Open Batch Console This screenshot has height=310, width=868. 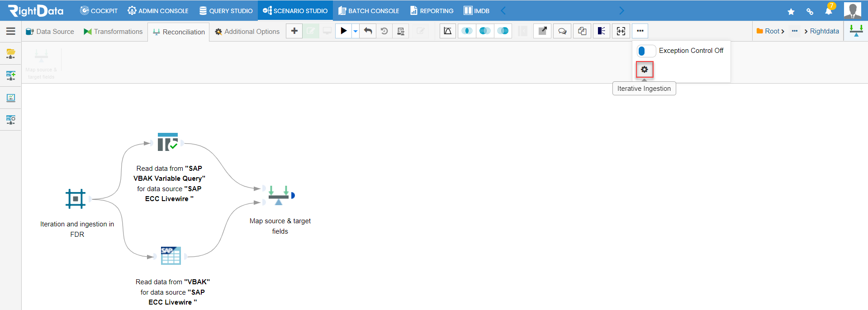(x=369, y=10)
